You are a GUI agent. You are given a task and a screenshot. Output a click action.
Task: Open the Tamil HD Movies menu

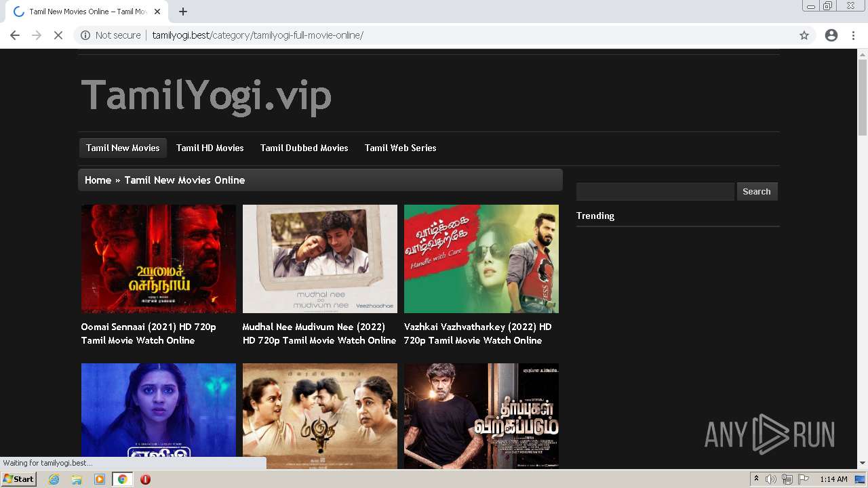[210, 148]
